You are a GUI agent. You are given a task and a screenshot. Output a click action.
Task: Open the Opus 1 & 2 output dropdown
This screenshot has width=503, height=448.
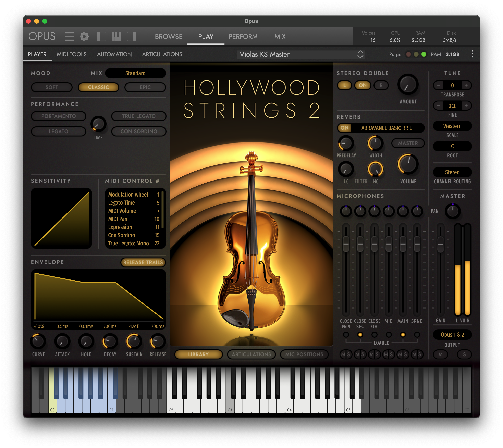452,335
